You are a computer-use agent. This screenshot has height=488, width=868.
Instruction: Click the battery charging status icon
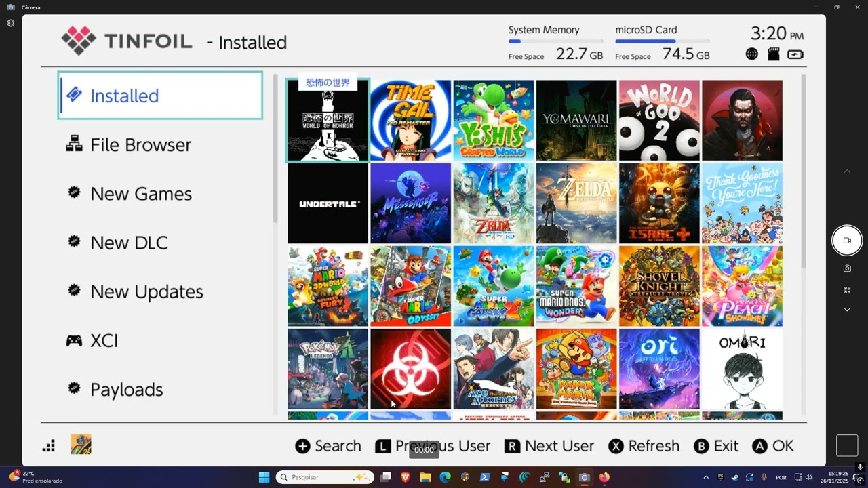pos(795,54)
